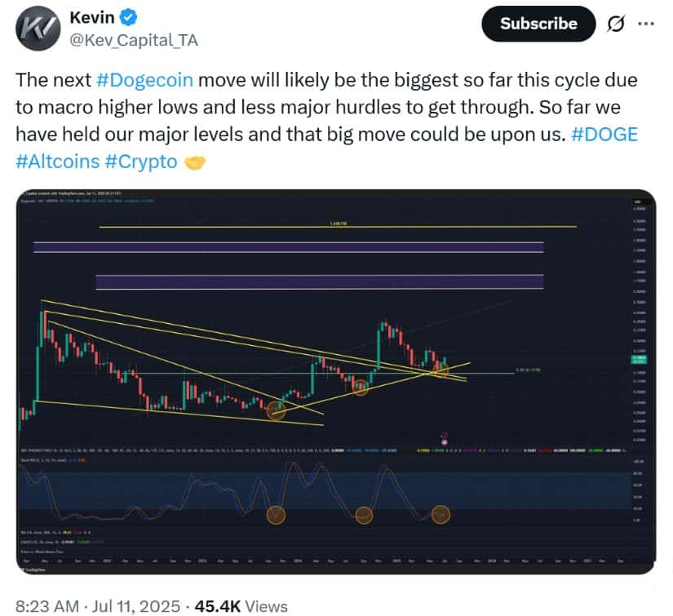Viewport: 673px width, 616px height.
Task: Click orange circle at price trendline crossover
Action: click(x=441, y=370)
